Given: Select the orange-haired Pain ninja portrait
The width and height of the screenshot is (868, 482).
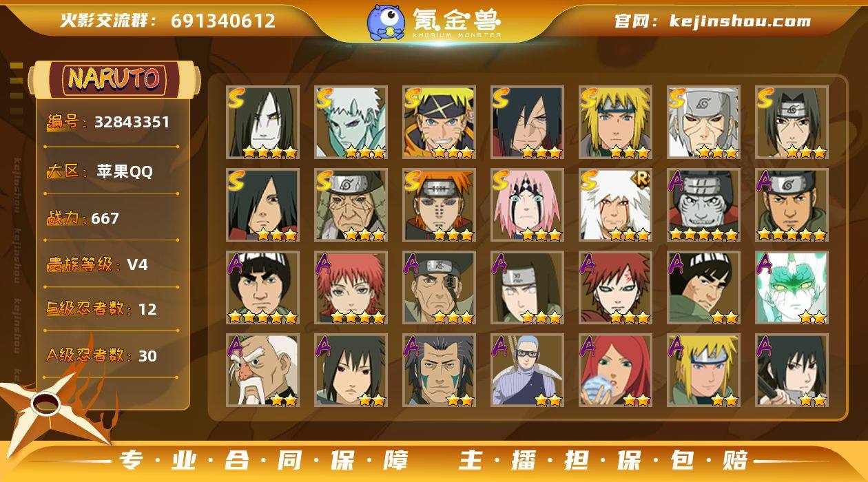Looking at the screenshot, I should pyautogui.click(x=439, y=205).
